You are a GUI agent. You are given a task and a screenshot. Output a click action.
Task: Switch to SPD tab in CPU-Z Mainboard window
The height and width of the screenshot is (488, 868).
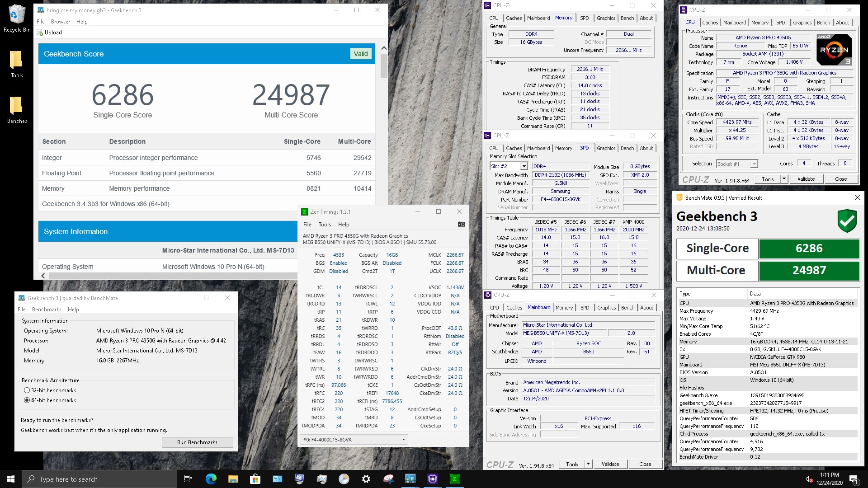pyautogui.click(x=585, y=308)
